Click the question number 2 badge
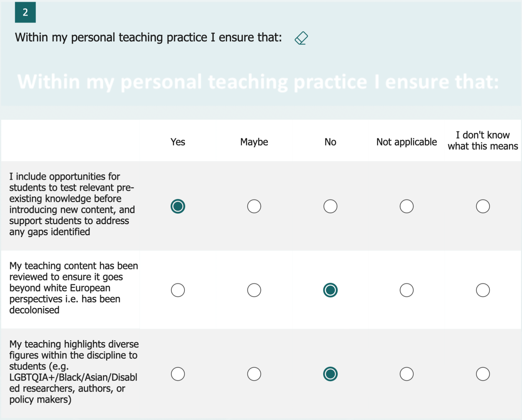 point(25,12)
